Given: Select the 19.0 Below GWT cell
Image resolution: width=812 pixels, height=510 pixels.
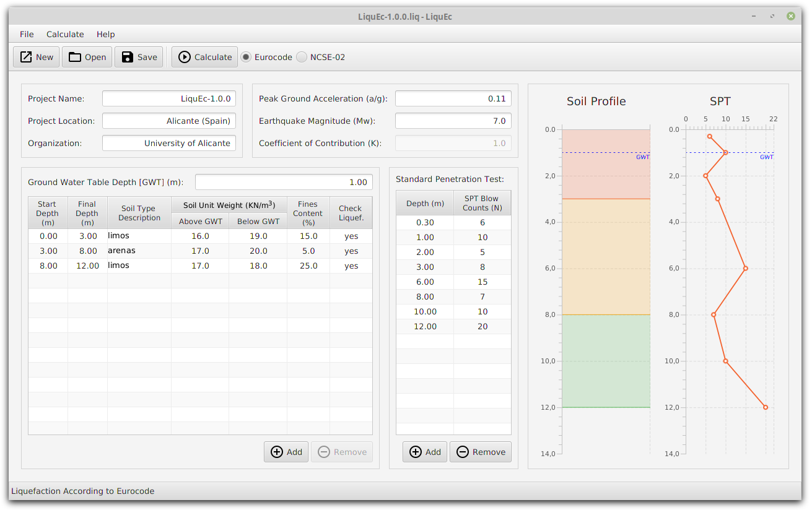Looking at the screenshot, I should coord(258,236).
